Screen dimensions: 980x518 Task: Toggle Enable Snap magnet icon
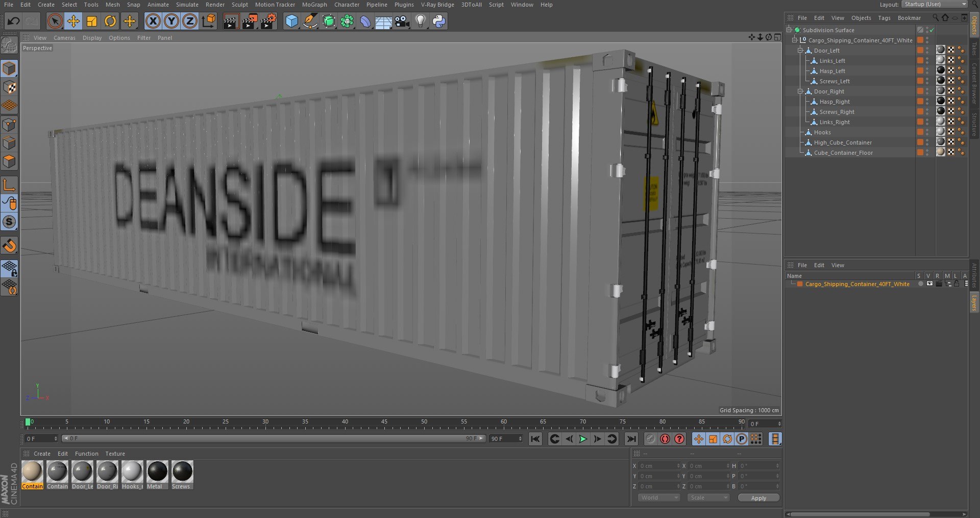9,246
